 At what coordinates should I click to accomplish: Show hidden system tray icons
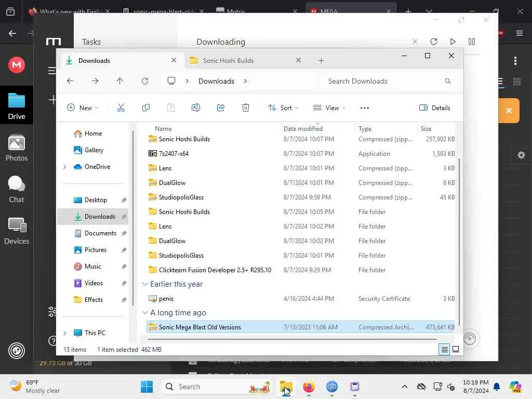[404, 387]
